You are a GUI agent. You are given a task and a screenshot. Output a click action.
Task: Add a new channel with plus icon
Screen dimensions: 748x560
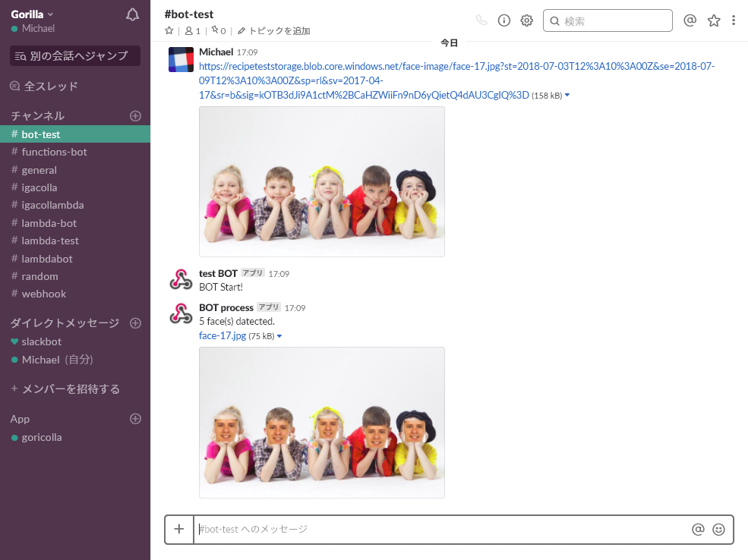click(x=135, y=116)
